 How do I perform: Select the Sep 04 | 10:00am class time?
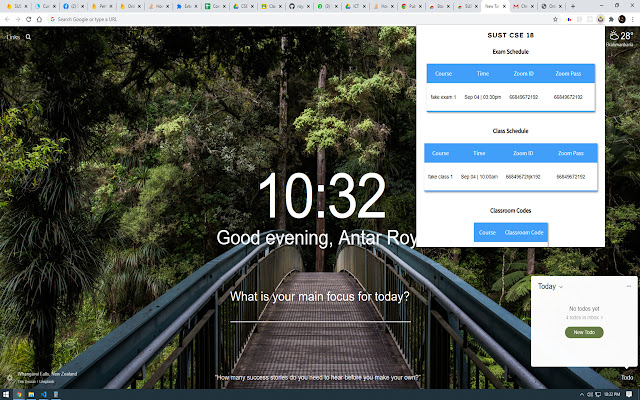click(x=479, y=177)
